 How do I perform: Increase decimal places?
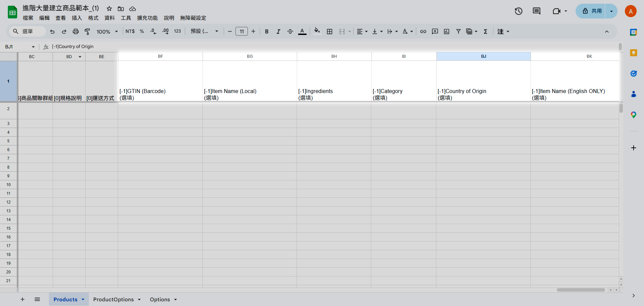coord(165,31)
